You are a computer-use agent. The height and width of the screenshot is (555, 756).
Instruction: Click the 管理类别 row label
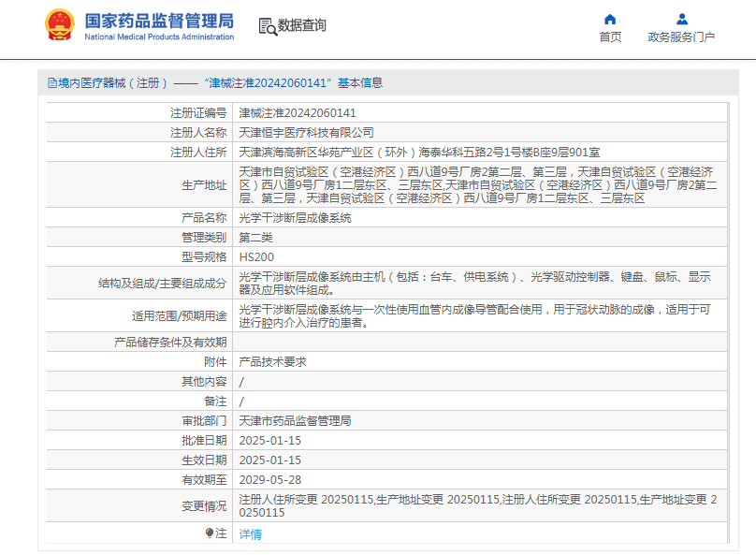point(204,237)
